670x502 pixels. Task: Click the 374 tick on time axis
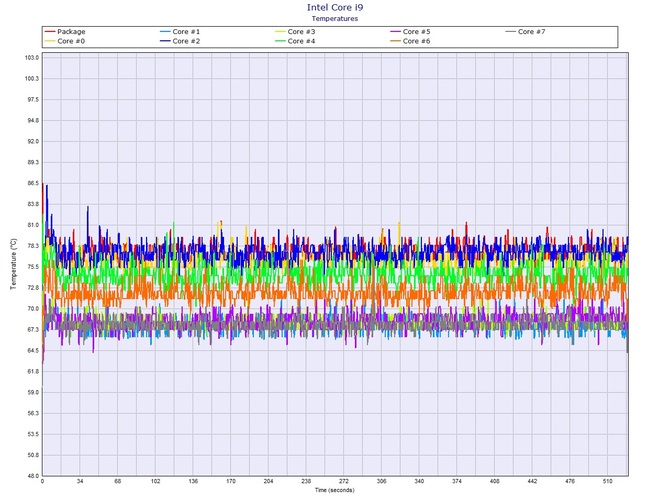(457, 481)
